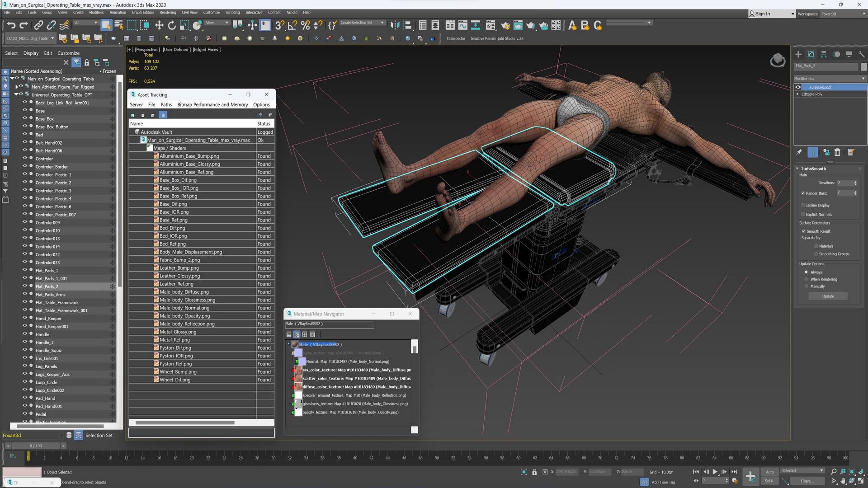Activate the Unlink Selection tool
Viewport: 868px width, 488px height.
pos(51,25)
